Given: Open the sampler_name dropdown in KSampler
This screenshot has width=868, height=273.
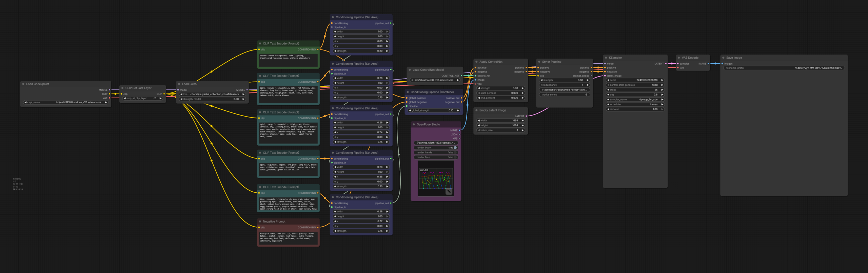Looking at the screenshot, I should [x=635, y=100].
